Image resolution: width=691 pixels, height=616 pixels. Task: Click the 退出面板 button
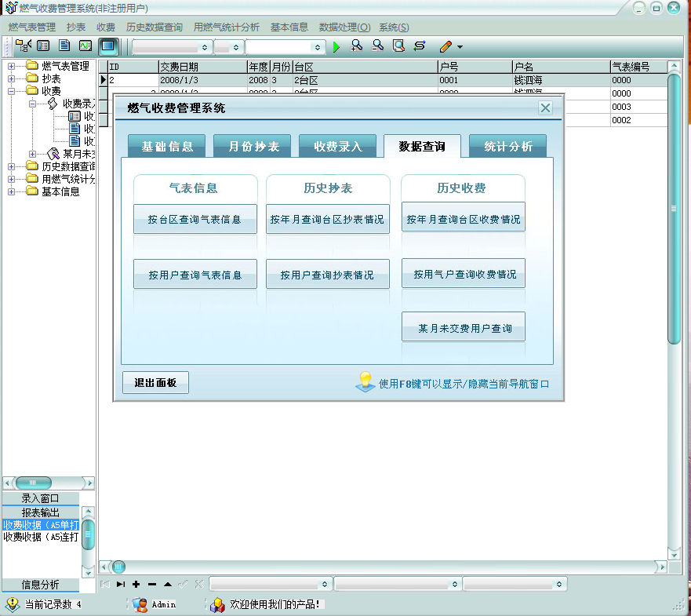[x=155, y=382]
